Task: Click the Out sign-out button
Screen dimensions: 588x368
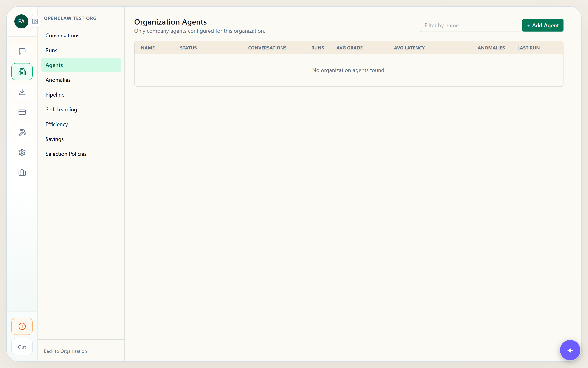Action: 22,347
